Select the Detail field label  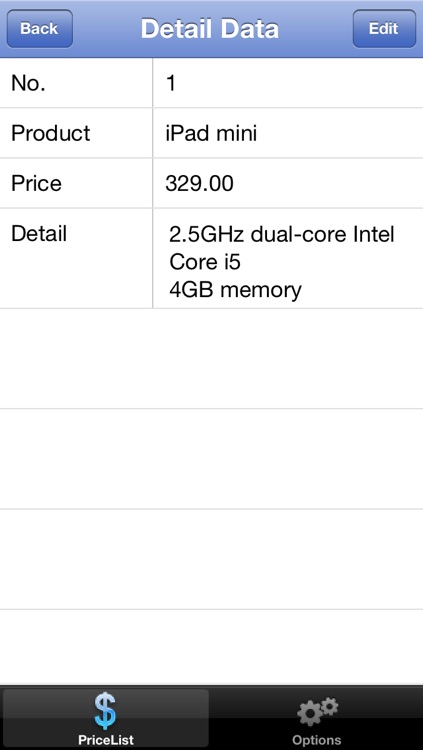pyautogui.click(x=39, y=234)
